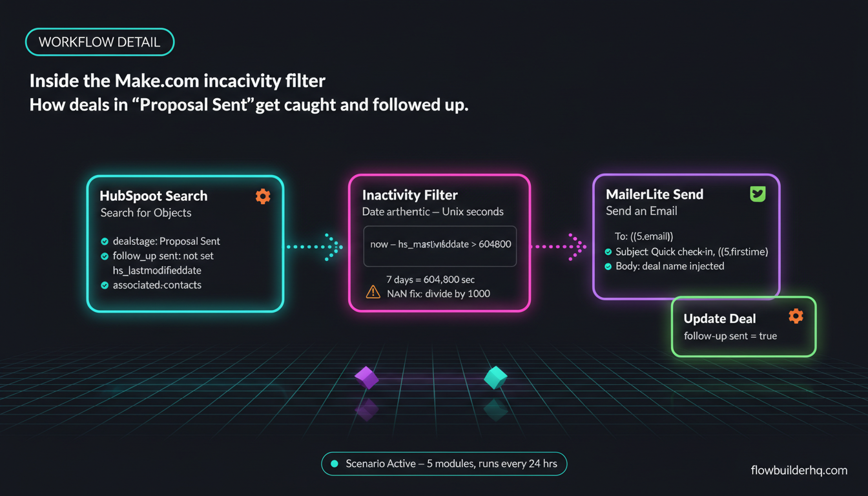The width and height of the screenshot is (868, 496).
Task: Click the Scenario Active status dot
Action: tap(334, 464)
